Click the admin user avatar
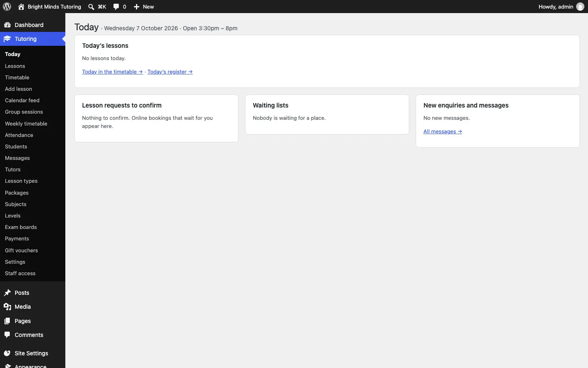This screenshot has width=588, height=368. [x=580, y=7]
